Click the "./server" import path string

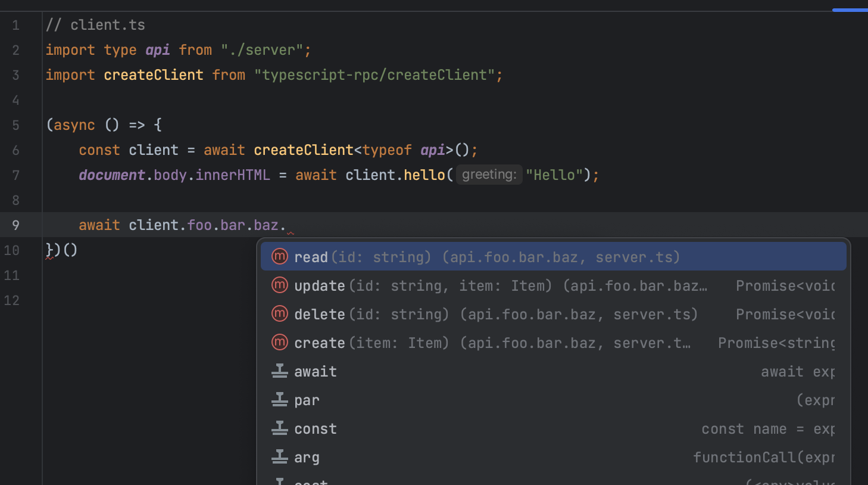click(262, 50)
